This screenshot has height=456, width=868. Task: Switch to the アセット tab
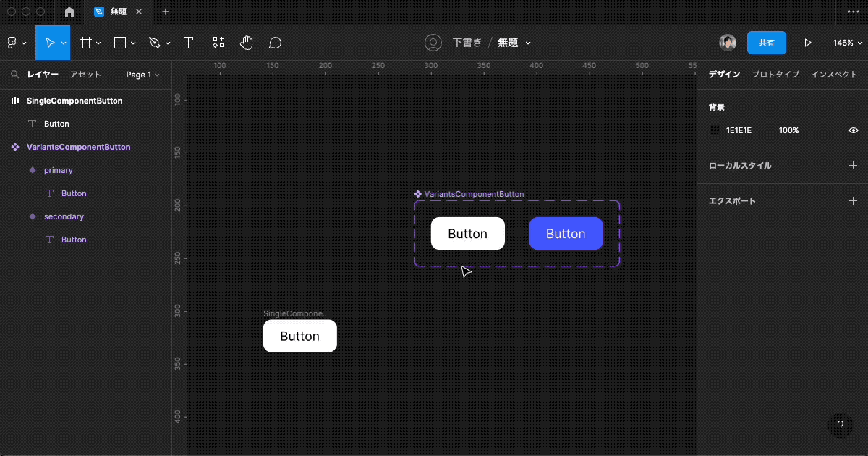tap(85, 75)
